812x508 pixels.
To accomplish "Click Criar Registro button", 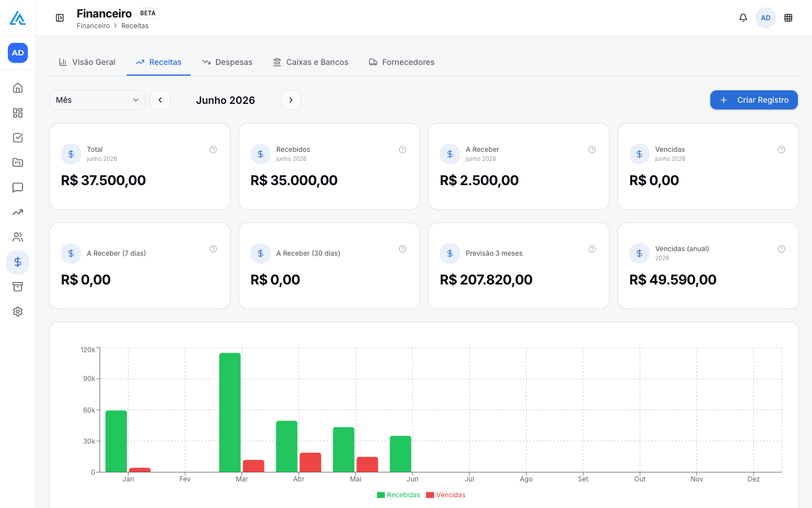I will click(754, 100).
